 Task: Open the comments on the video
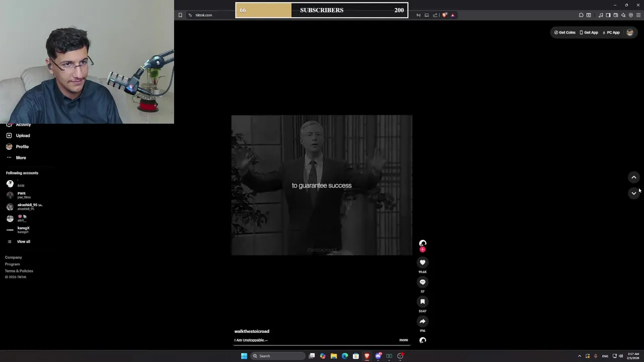(423, 282)
